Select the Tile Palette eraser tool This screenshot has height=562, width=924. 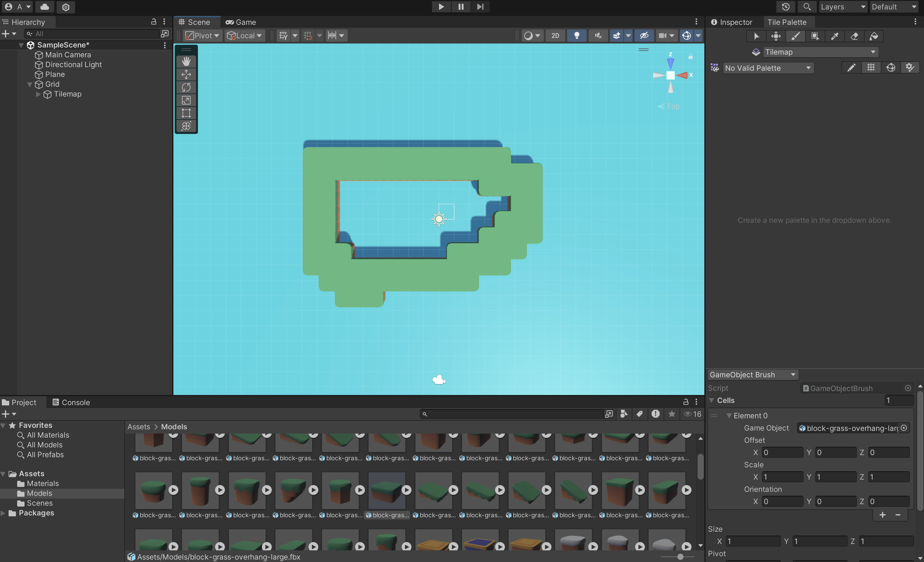tap(854, 36)
